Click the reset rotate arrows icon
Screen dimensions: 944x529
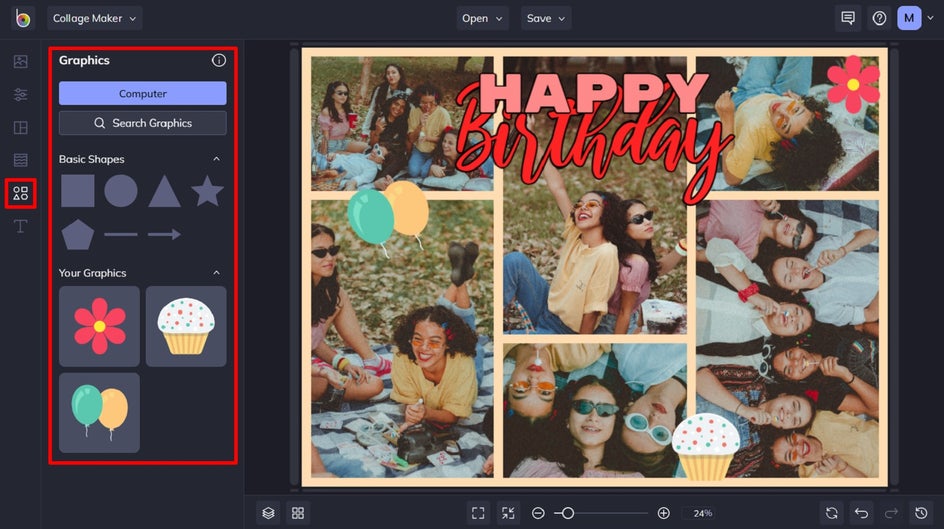831,513
